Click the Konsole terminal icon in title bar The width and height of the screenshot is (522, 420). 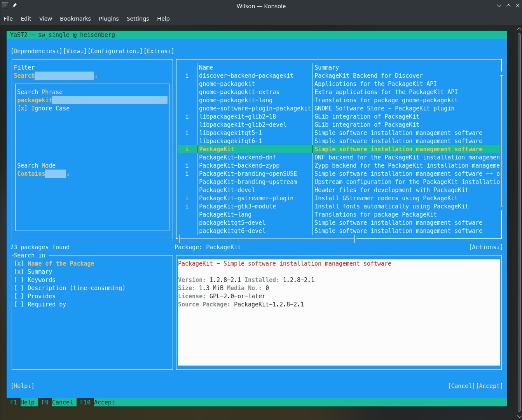[5, 5]
